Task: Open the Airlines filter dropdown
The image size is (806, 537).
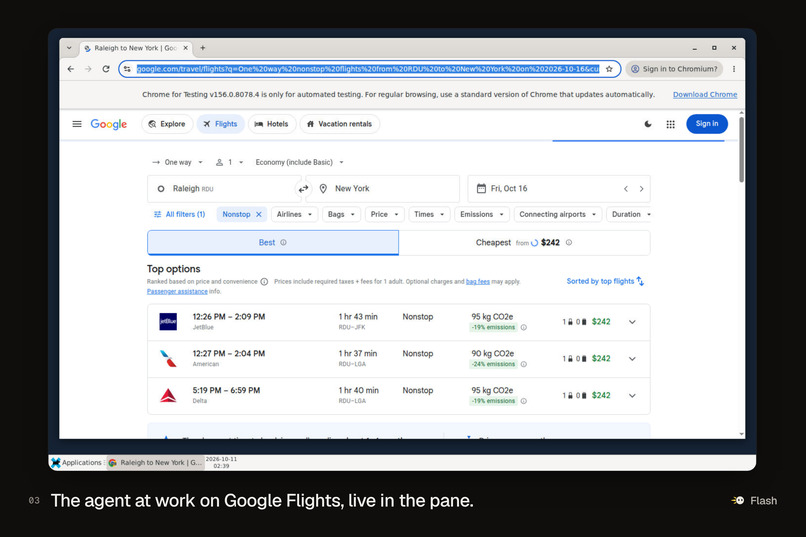Action: click(x=295, y=214)
